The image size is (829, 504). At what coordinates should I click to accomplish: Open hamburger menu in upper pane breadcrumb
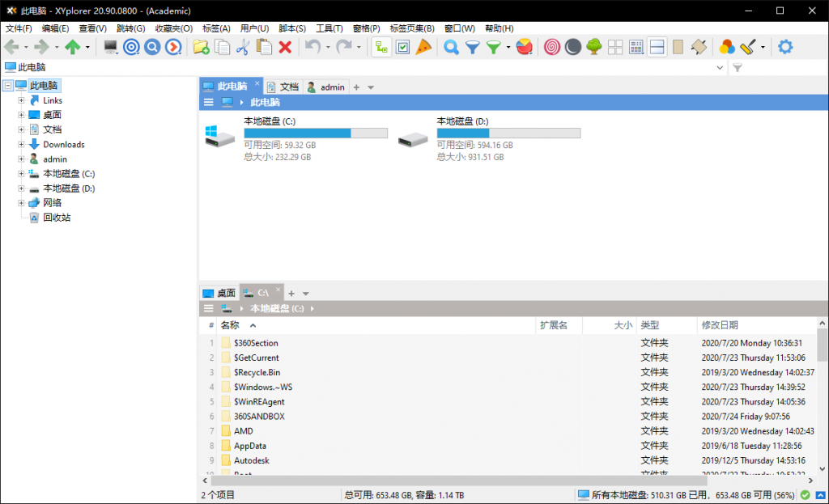pos(209,103)
